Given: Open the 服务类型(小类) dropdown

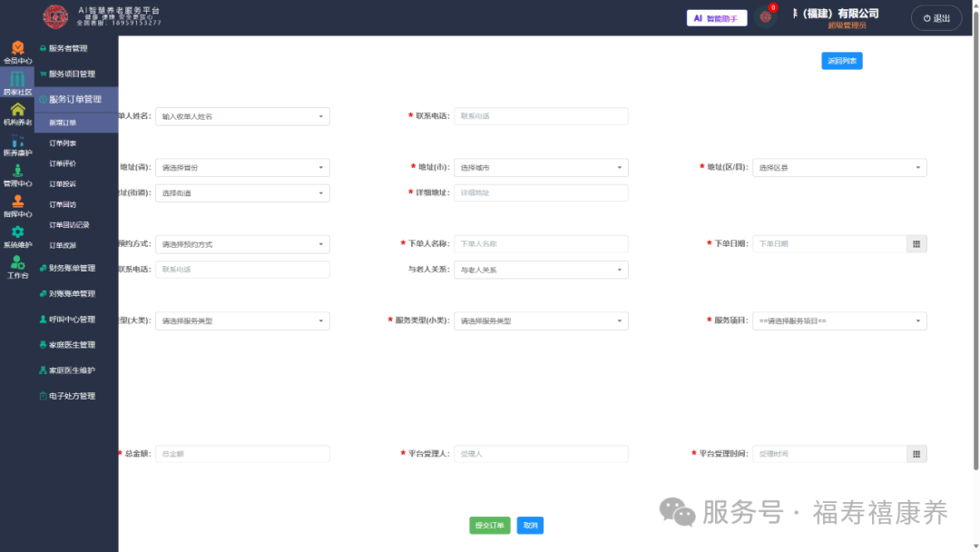Looking at the screenshot, I should 541,320.
